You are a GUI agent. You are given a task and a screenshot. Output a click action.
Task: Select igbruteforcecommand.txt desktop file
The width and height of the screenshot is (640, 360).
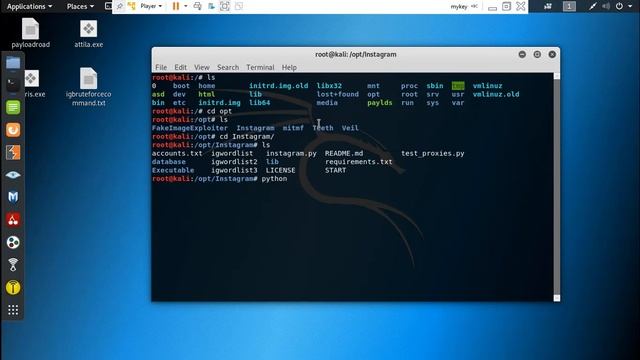pos(89,87)
